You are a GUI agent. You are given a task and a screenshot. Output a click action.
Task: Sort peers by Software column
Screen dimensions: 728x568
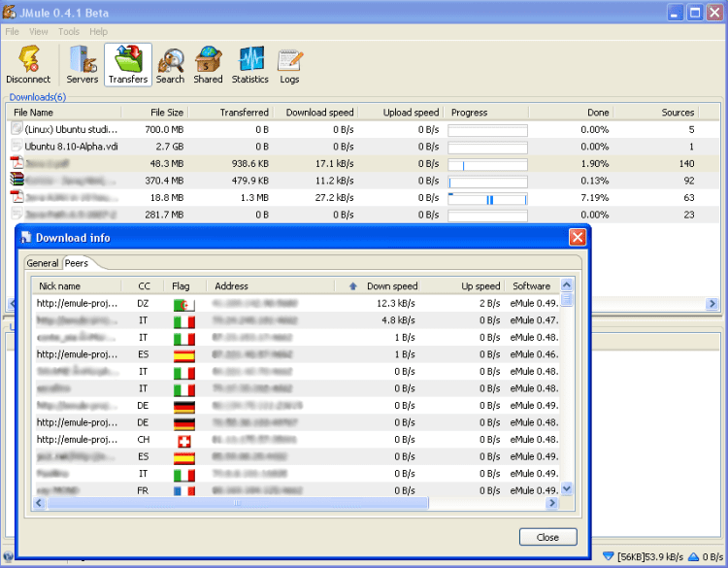[x=532, y=286]
